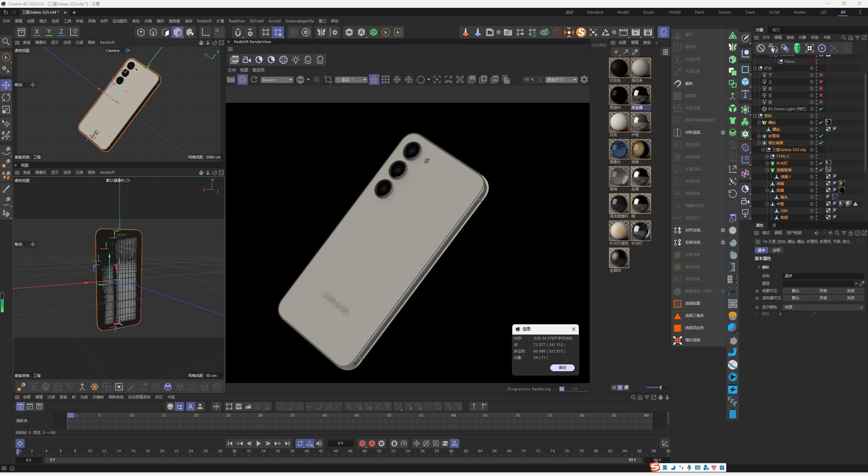Switch to the 场次 tab

[776, 30]
